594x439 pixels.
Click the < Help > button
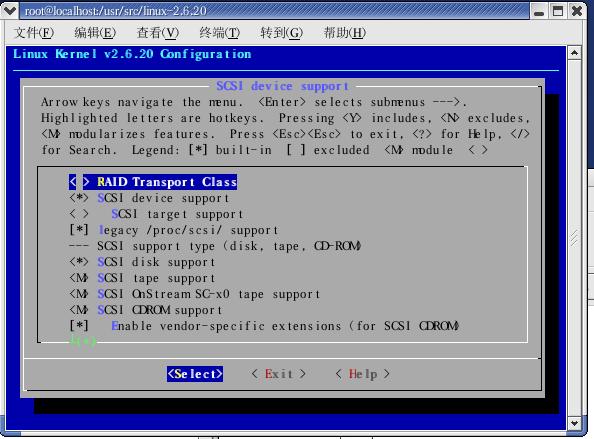tap(363, 374)
